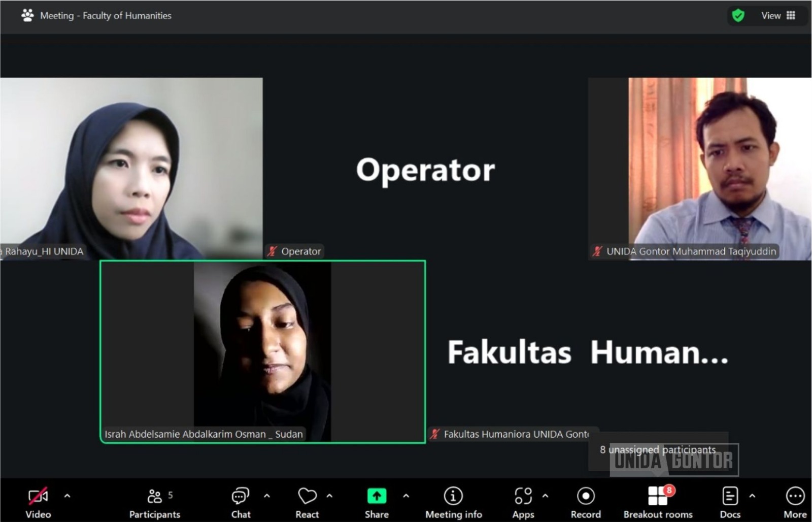The width and height of the screenshot is (812, 522).
Task: Click 'Israh Abdelsamie Abdalkarim Osman _ Sudan' label
Action: [204, 434]
